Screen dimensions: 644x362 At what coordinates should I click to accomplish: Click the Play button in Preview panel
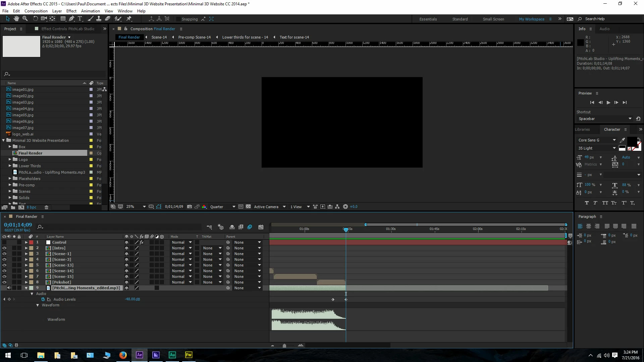pyautogui.click(x=608, y=103)
